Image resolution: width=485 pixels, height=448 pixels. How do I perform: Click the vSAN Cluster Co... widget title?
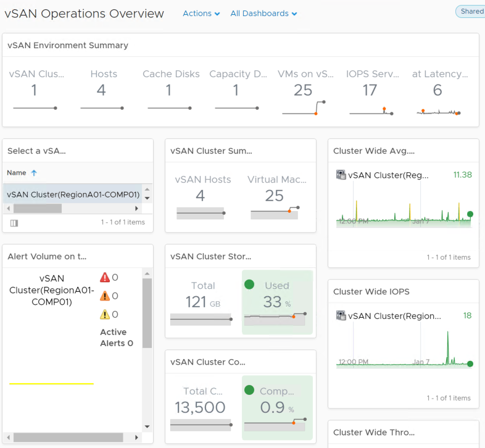(208, 362)
